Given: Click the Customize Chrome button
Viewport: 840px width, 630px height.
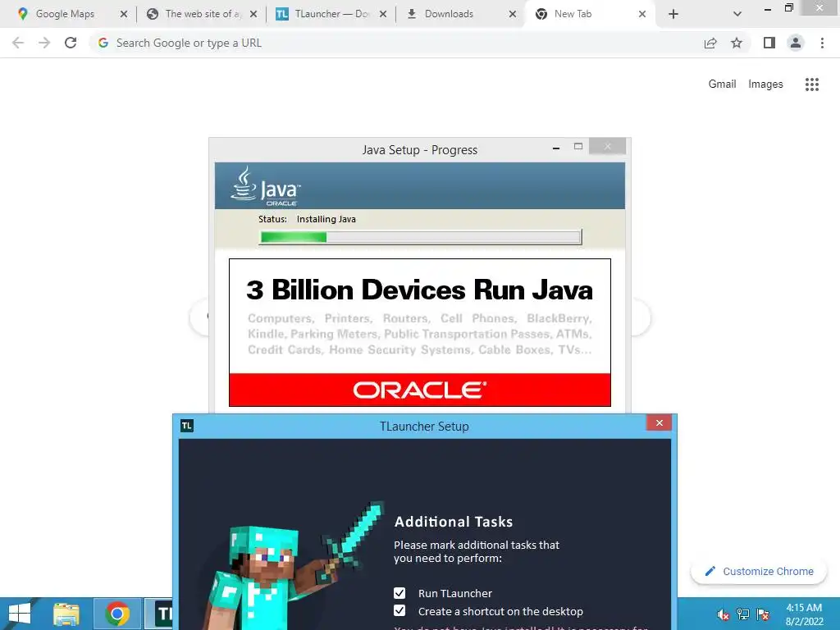Looking at the screenshot, I should tap(759, 572).
